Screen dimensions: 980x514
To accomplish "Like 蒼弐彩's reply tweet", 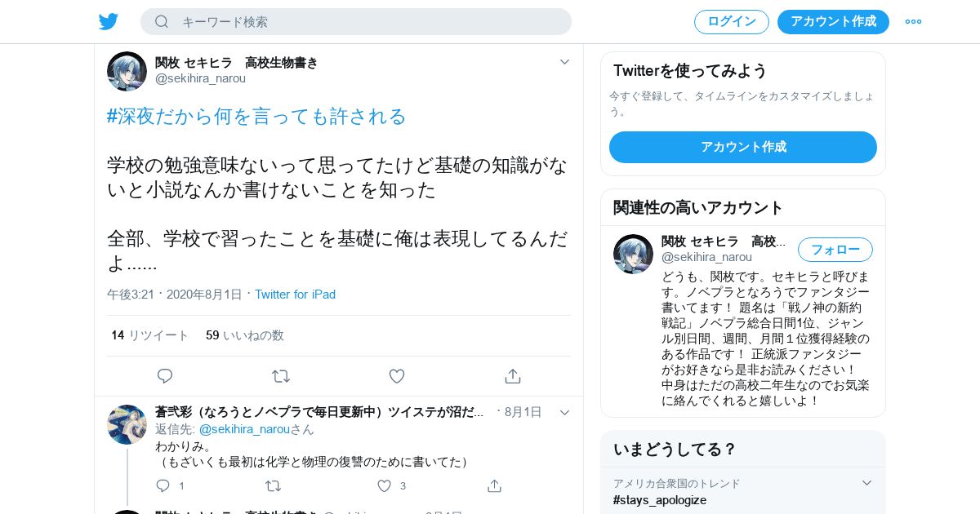I will 384,485.
